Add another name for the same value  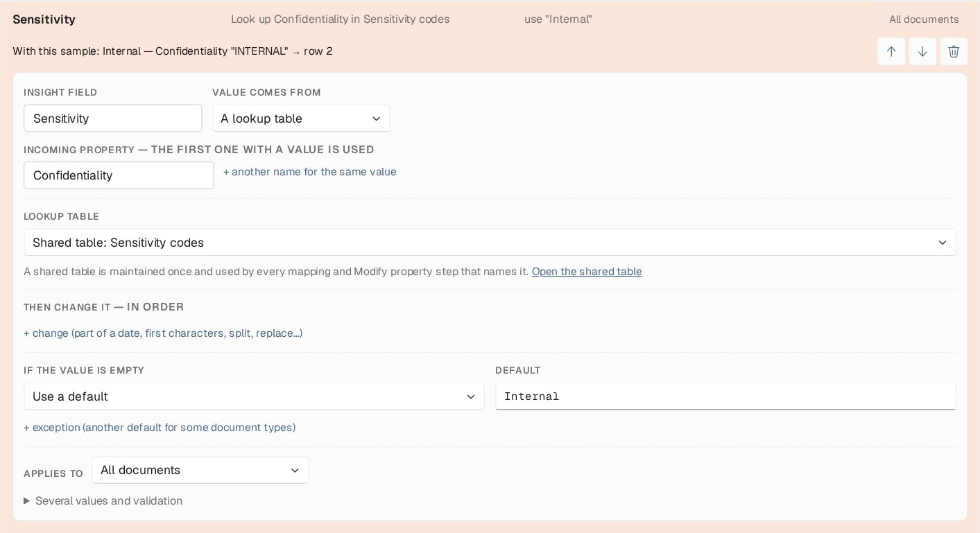click(310, 172)
